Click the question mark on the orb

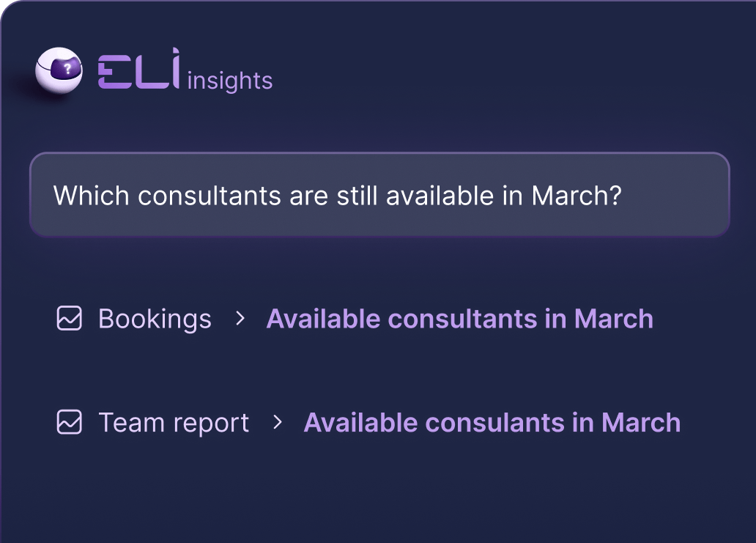[x=67, y=70]
